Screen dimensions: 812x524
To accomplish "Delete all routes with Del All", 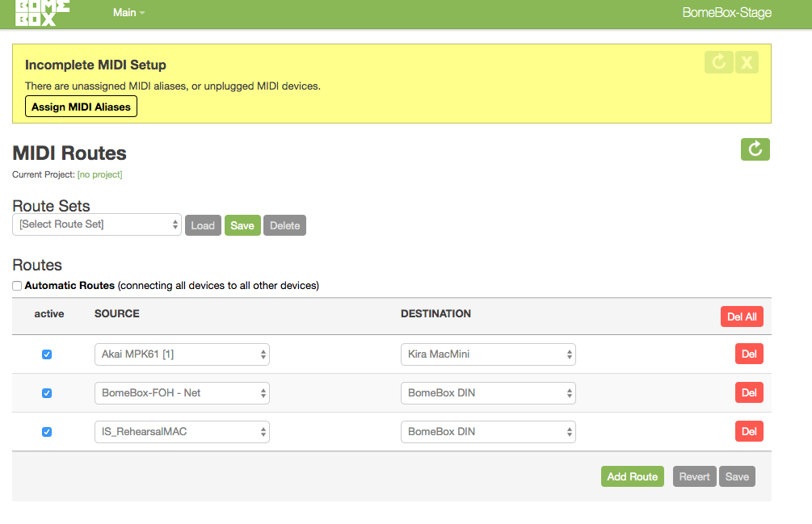I will tap(742, 316).
